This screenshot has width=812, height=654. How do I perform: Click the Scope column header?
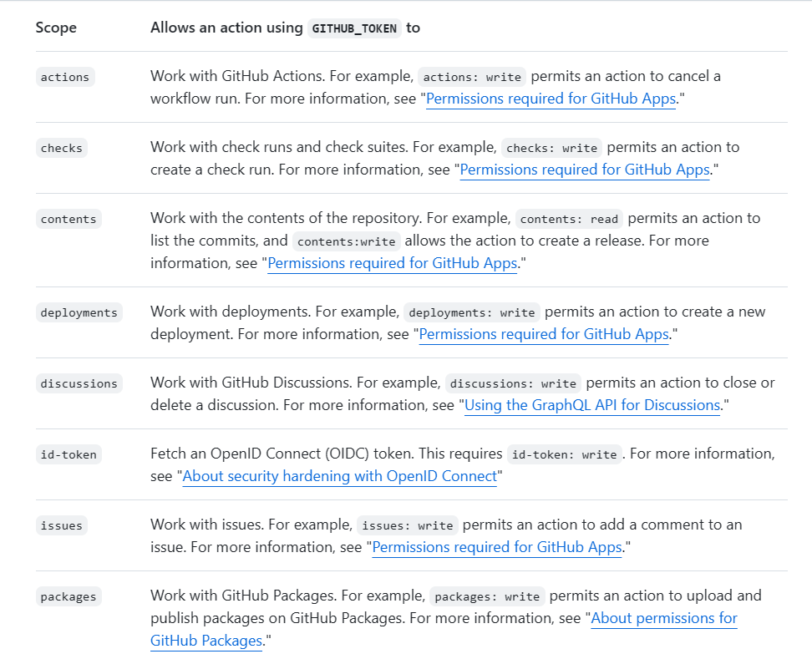click(56, 28)
